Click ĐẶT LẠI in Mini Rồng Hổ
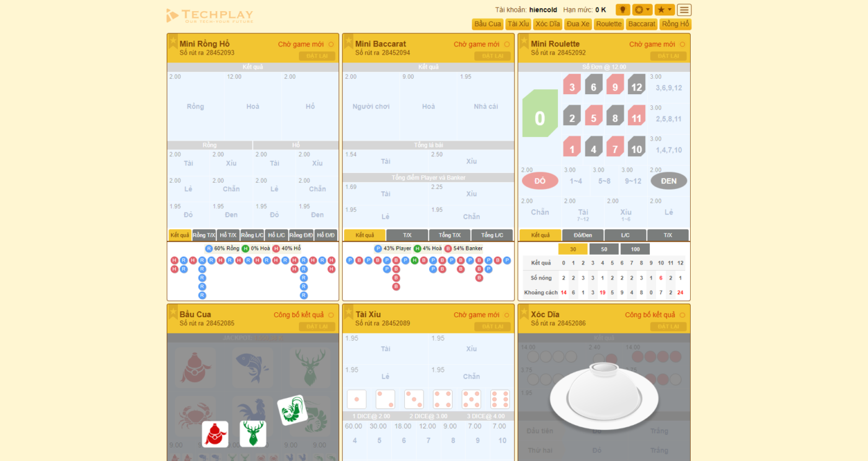 click(317, 56)
